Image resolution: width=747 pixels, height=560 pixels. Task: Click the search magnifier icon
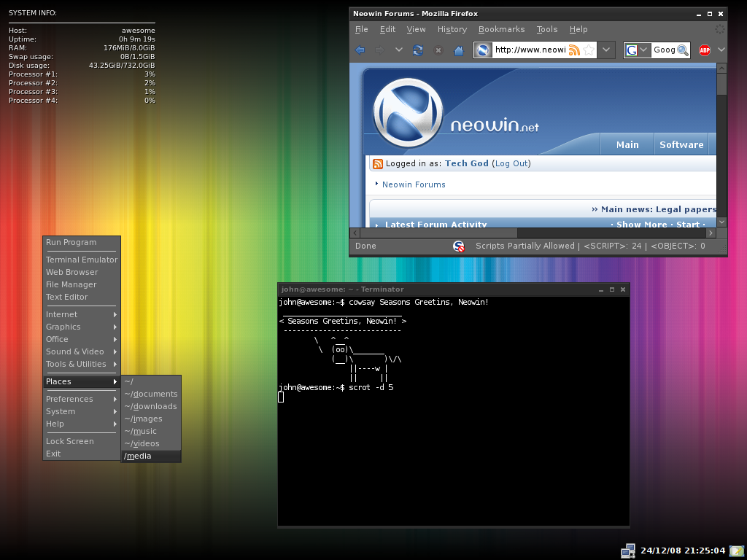coord(683,50)
